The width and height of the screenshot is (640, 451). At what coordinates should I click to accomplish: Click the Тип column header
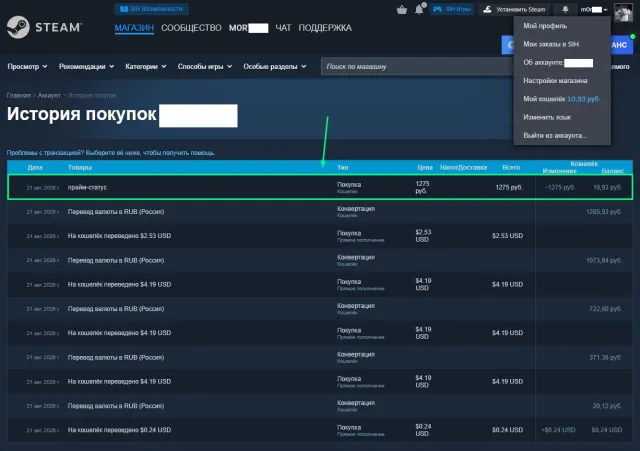(342, 167)
